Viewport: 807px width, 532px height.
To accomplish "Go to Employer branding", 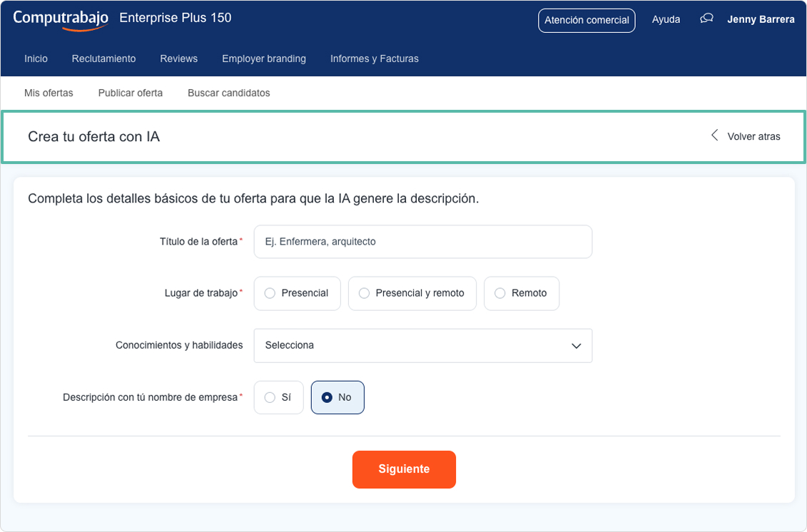I will coord(263,58).
